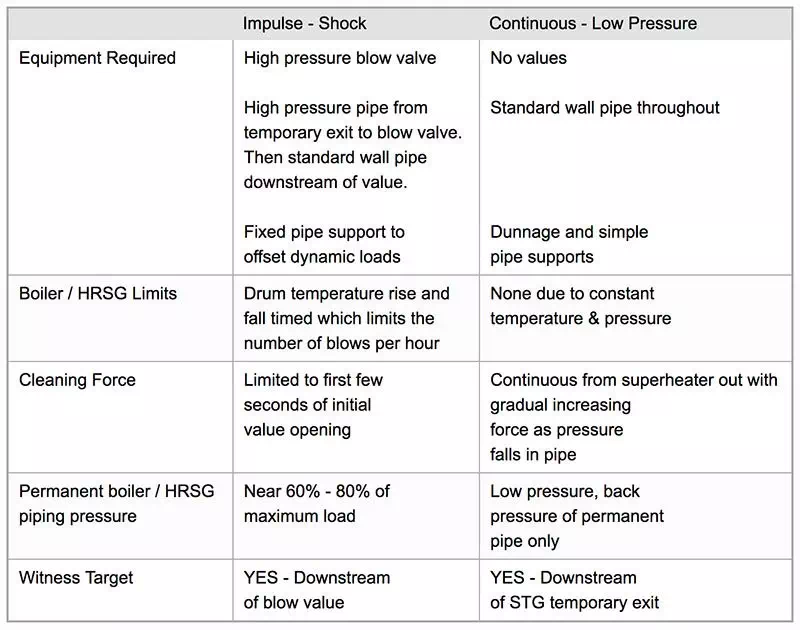Viewport: 800px width, 630px height.
Task: Select the "Dunnage and simple pipe supports" text
Action: (569, 244)
